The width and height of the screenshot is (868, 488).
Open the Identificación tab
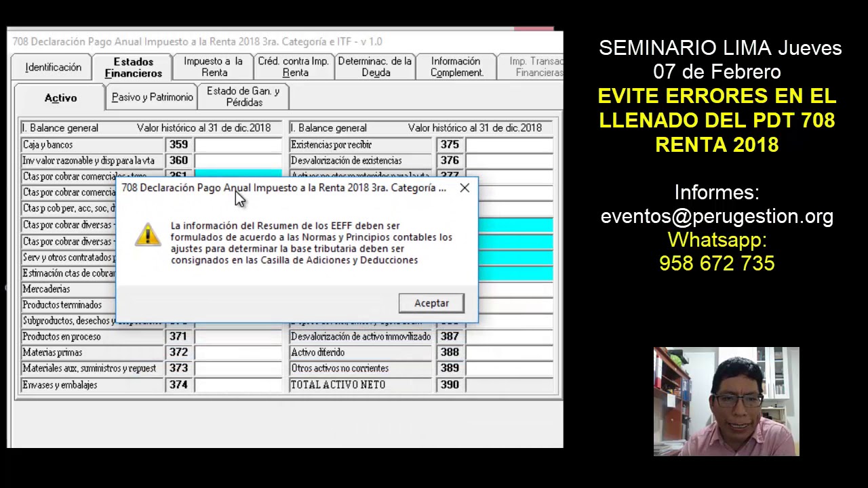pyautogui.click(x=53, y=67)
